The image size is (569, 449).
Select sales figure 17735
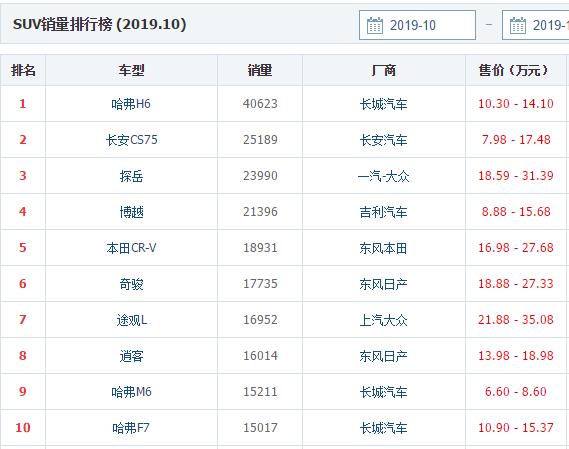coord(260,283)
